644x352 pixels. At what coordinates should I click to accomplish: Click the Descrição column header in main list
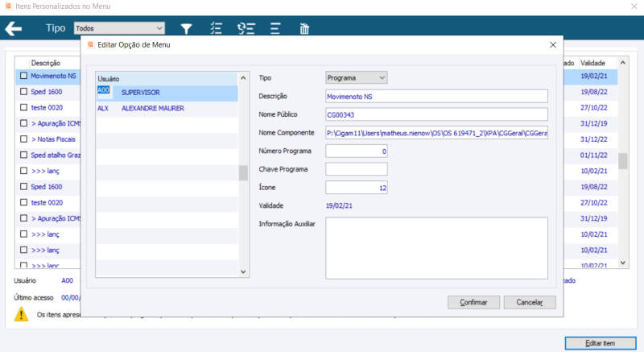pos(46,63)
